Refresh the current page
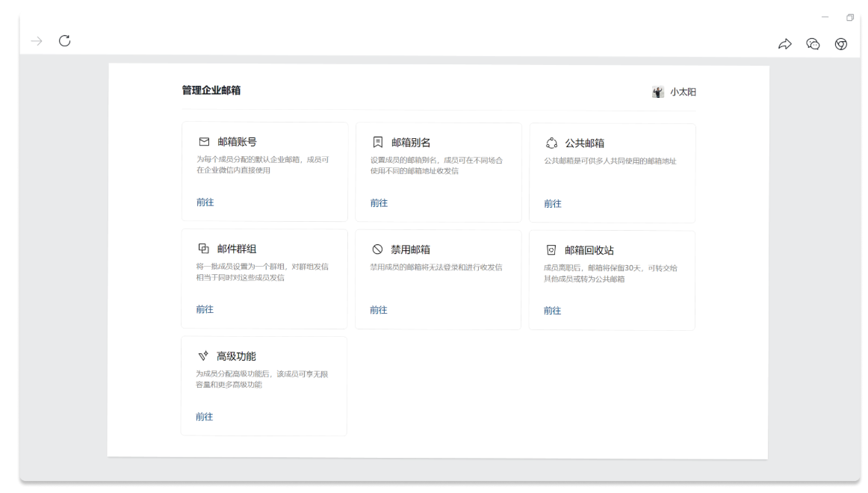Viewport: 868px width, 493px height. click(x=66, y=40)
